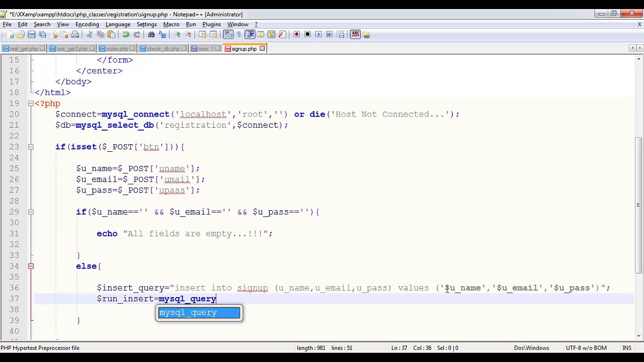644x362 pixels.
Task: Close the signup.php tab
Action: pos(262,49)
